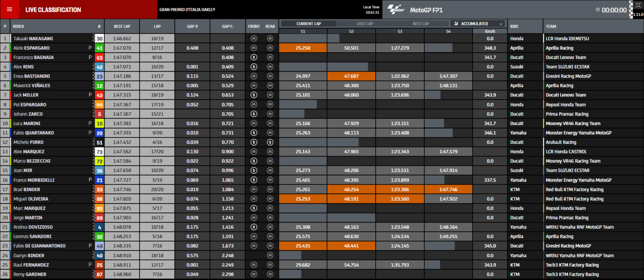Click the Team column header
Viewport: 644px width, 280px height.
click(593, 26)
